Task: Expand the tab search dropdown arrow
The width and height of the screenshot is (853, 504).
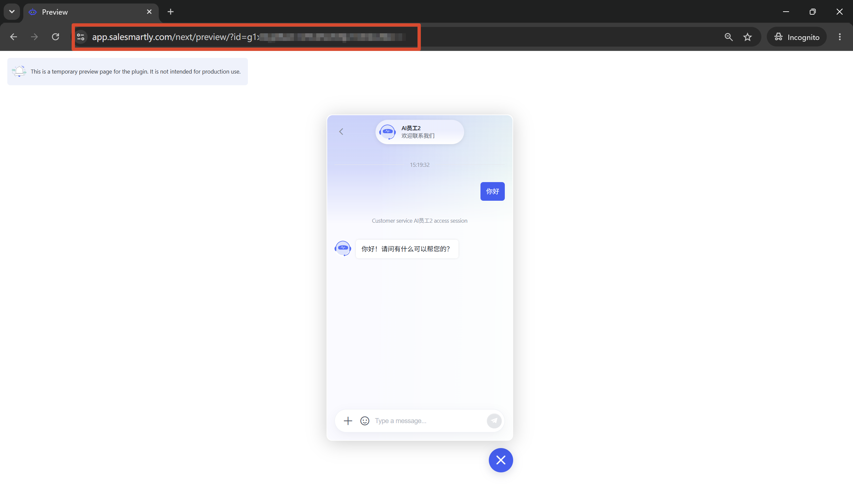Action: 12,12
